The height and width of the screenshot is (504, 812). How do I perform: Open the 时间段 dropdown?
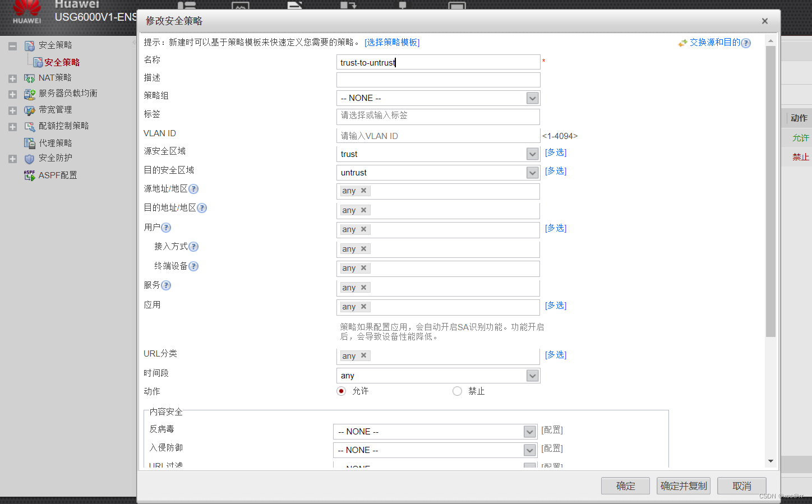[533, 376]
